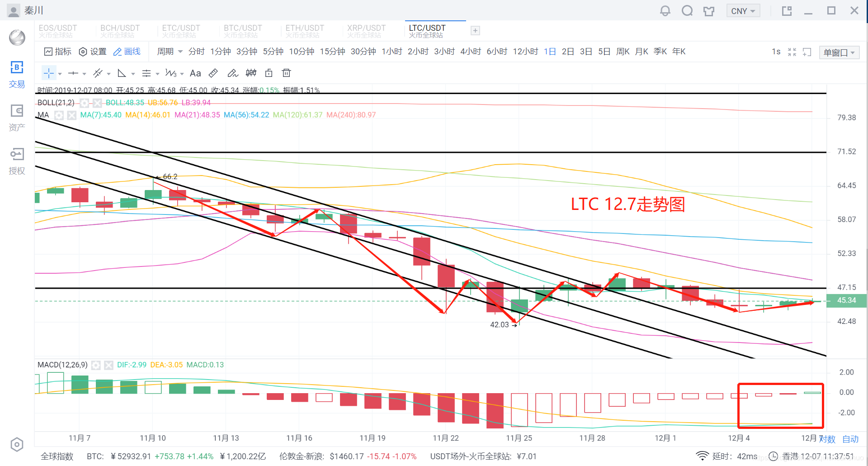Screen dimensions: 868x466
Task: Open the 授权 authorization sidebar icon
Action: click(17, 161)
